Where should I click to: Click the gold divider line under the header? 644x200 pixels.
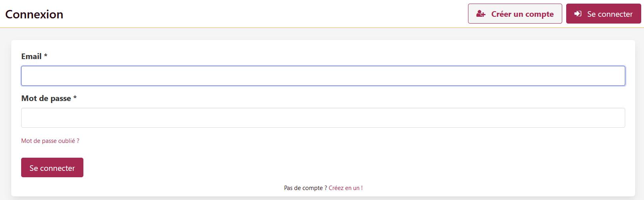[x=322, y=28]
